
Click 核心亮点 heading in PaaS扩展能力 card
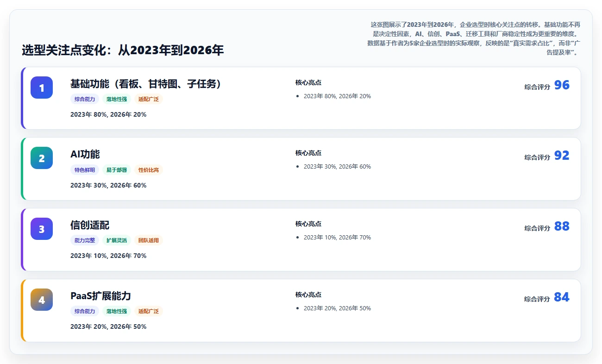(x=308, y=295)
